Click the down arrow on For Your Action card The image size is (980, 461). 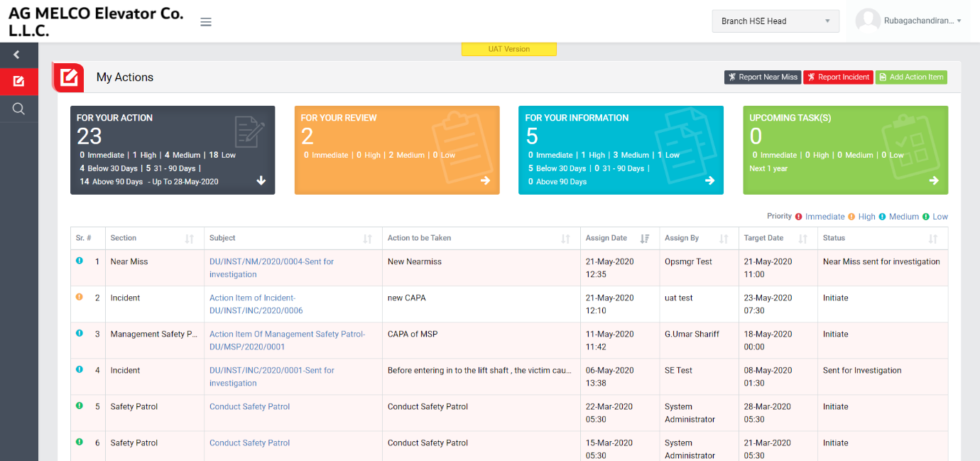pos(261,180)
